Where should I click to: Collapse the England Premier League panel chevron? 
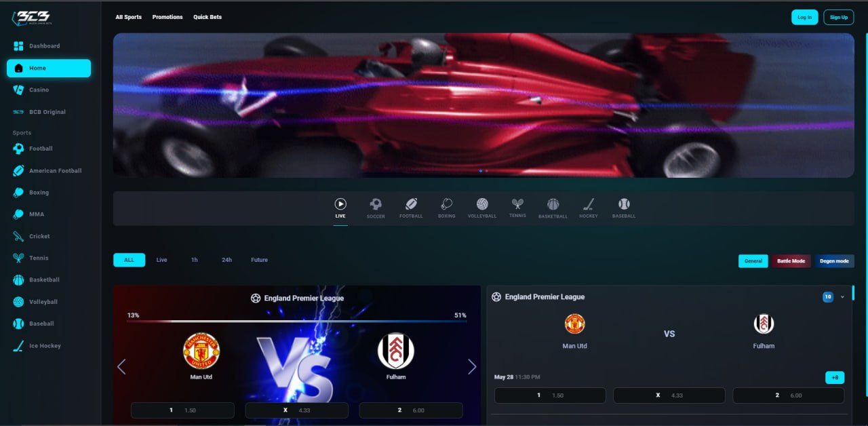842,296
